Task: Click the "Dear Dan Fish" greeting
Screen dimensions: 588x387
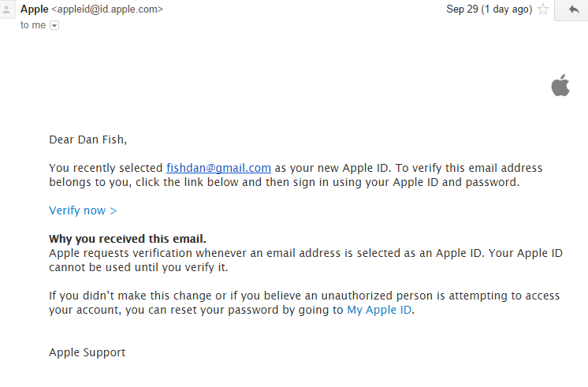Action: click(x=87, y=140)
